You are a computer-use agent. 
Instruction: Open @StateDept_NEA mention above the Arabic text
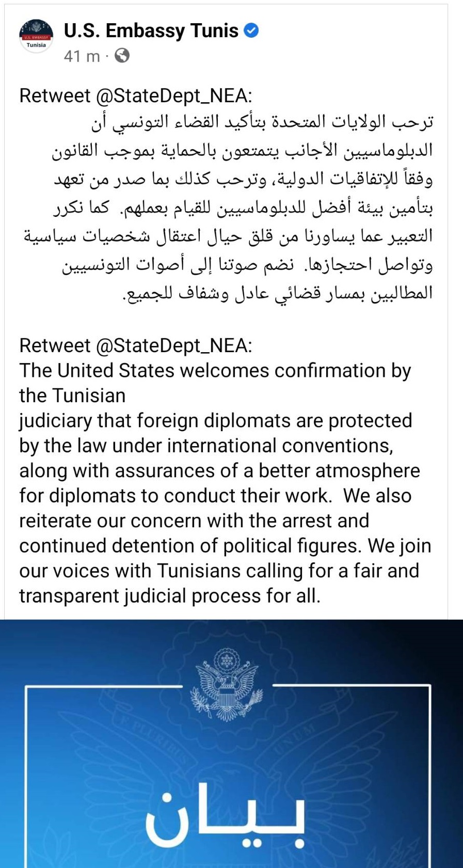pos(174,97)
